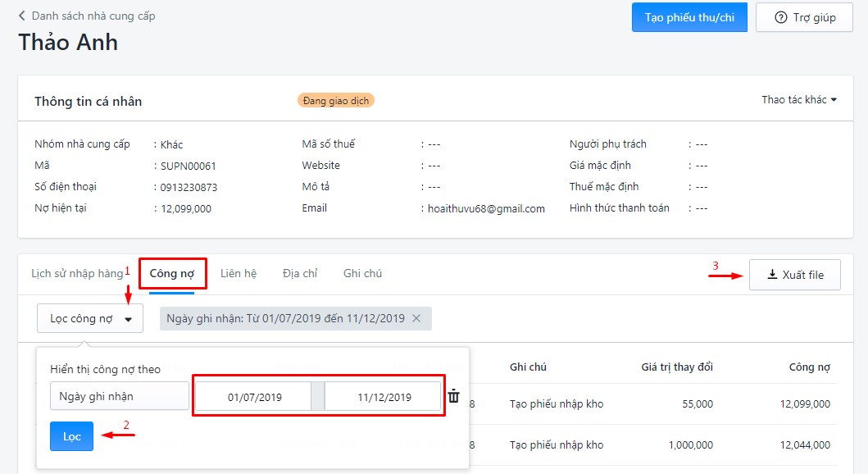Expand the Thao tác khác dropdown
The height and width of the screenshot is (474, 868).
tap(799, 100)
